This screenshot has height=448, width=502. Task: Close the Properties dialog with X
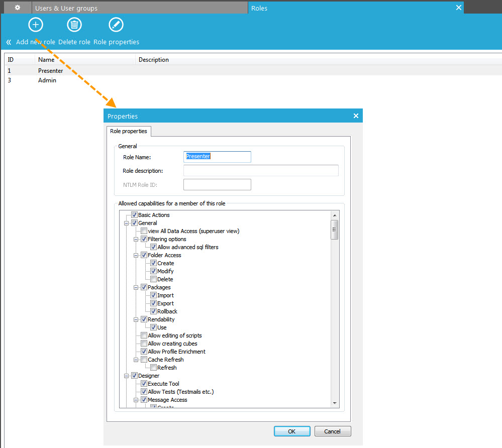point(356,116)
